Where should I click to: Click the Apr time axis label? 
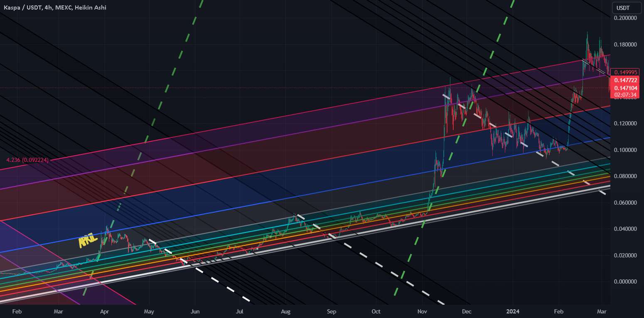pyautogui.click(x=105, y=311)
